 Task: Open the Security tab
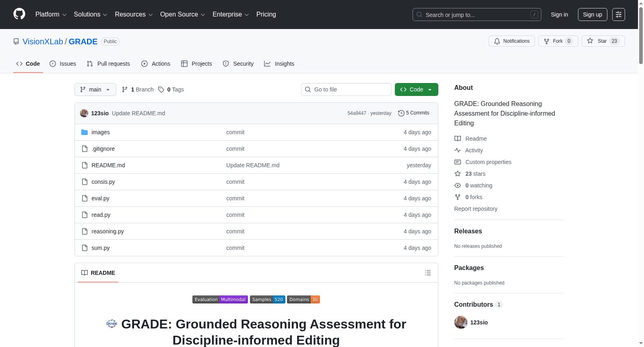[x=238, y=64]
